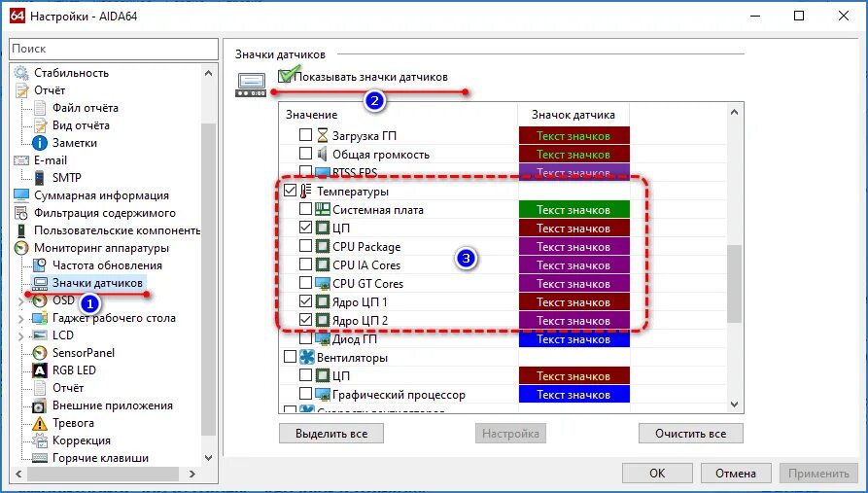The image size is (868, 493).
Task: Click sensor list scroll-up arrow
Action: (735, 112)
